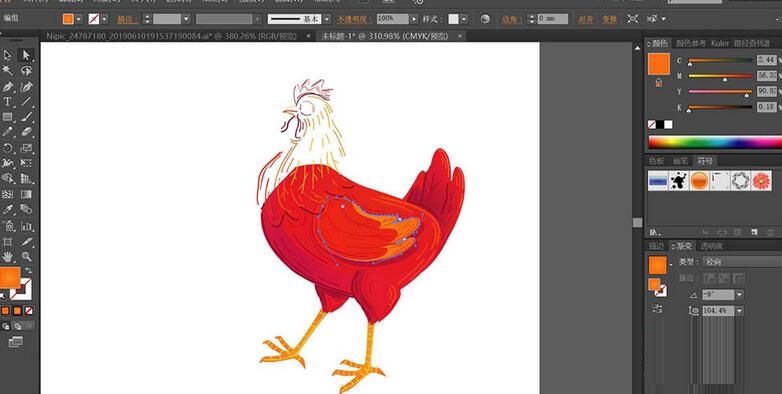The width and height of the screenshot is (782, 394).
Task: Click the 对齐 link in control bar
Action: [x=586, y=19]
